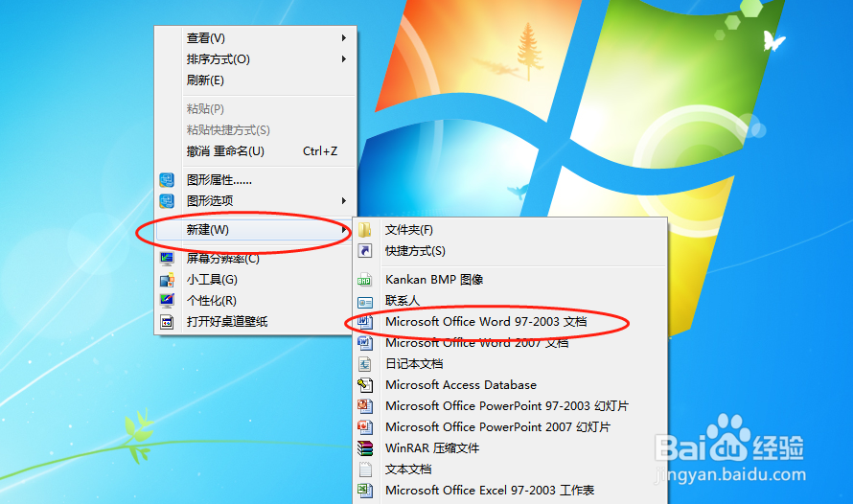Choose Microsoft Office Word 2007 文档
The image size is (853, 504).
pos(510,343)
